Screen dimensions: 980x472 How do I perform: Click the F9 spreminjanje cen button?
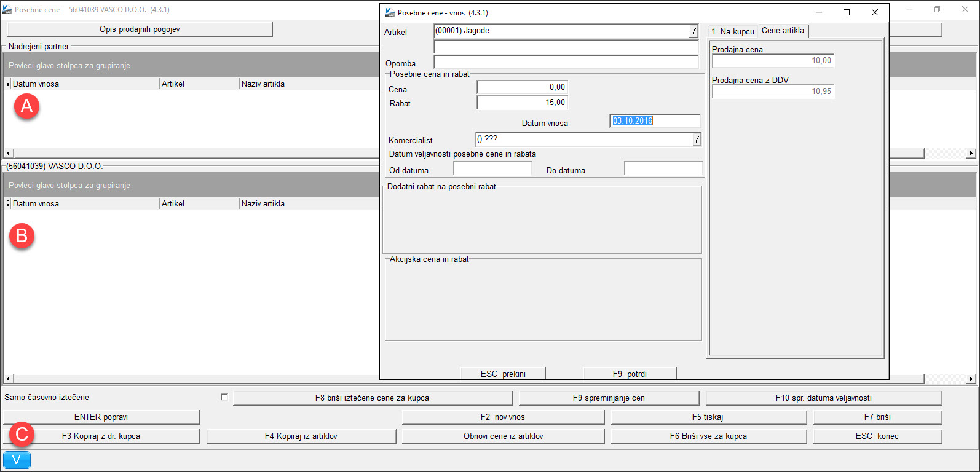click(x=609, y=398)
